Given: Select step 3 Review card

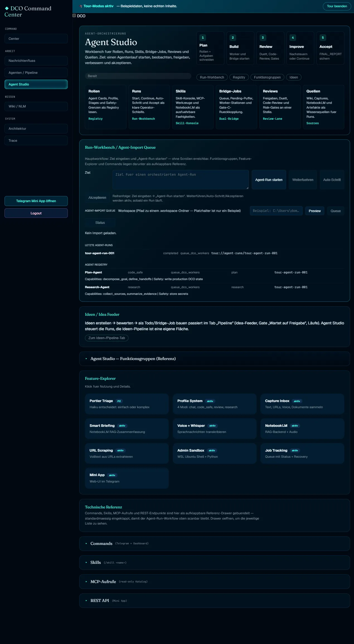Looking at the screenshot, I should pyautogui.click(x=270, y=48).
